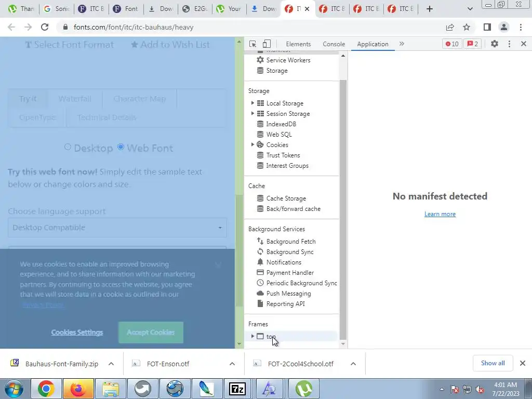532x399 pixels.
Task: Expand the top frame arrow
Action: point(252,336)
